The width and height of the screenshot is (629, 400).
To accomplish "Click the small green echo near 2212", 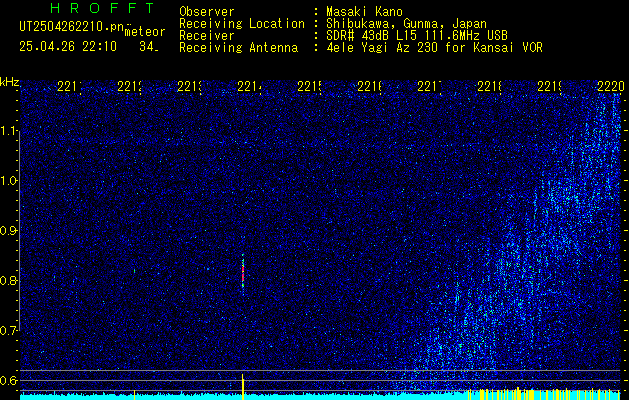I will (134, 271).
